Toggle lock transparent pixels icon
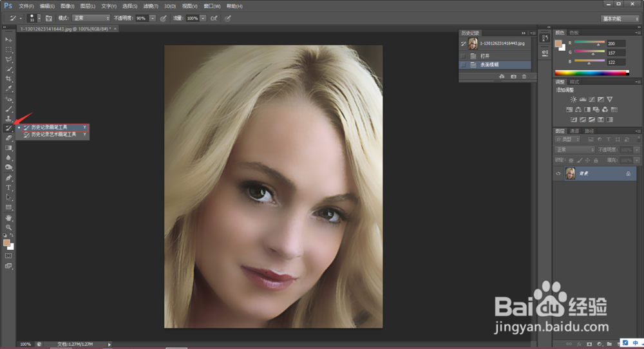This screenshot has width=644, height=349. coord(571,160)
